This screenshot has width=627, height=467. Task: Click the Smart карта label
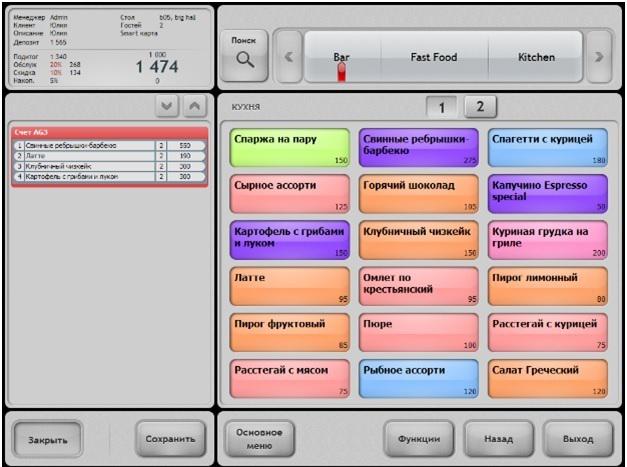coord(139,33)
